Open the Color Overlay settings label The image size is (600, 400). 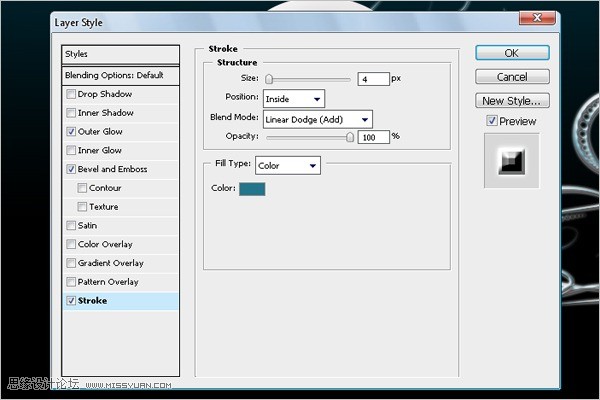click(x=105, y=244)
